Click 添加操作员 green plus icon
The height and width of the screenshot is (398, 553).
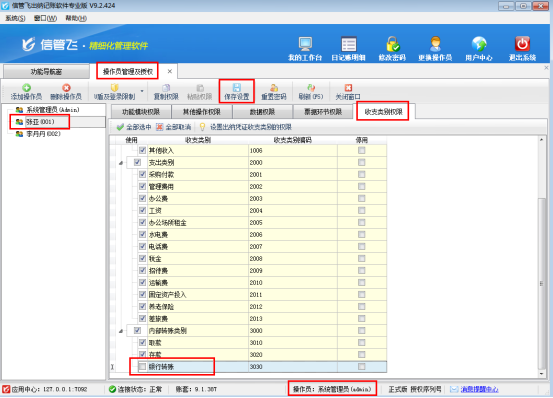(x=26, y=87)
